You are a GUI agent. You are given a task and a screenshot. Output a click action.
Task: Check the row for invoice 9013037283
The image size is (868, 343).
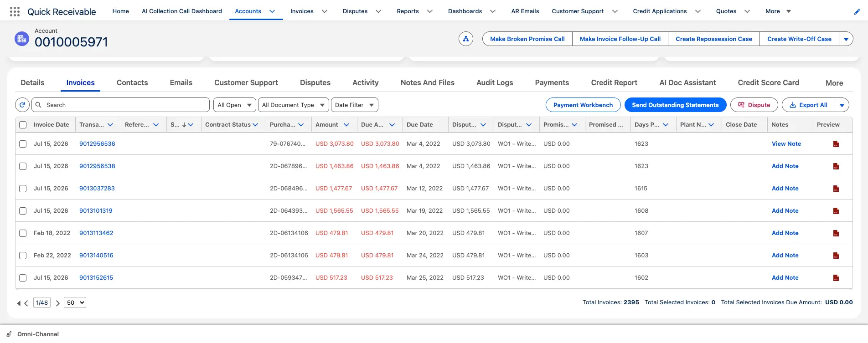point(23,189)
